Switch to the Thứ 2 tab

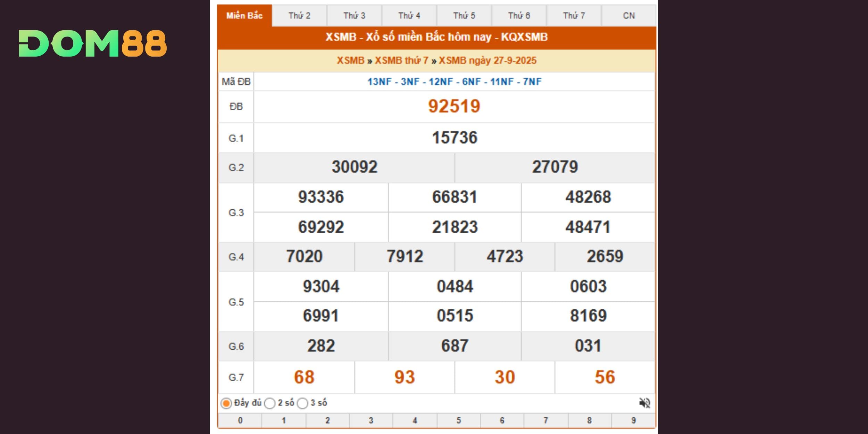tap(299, 16)
